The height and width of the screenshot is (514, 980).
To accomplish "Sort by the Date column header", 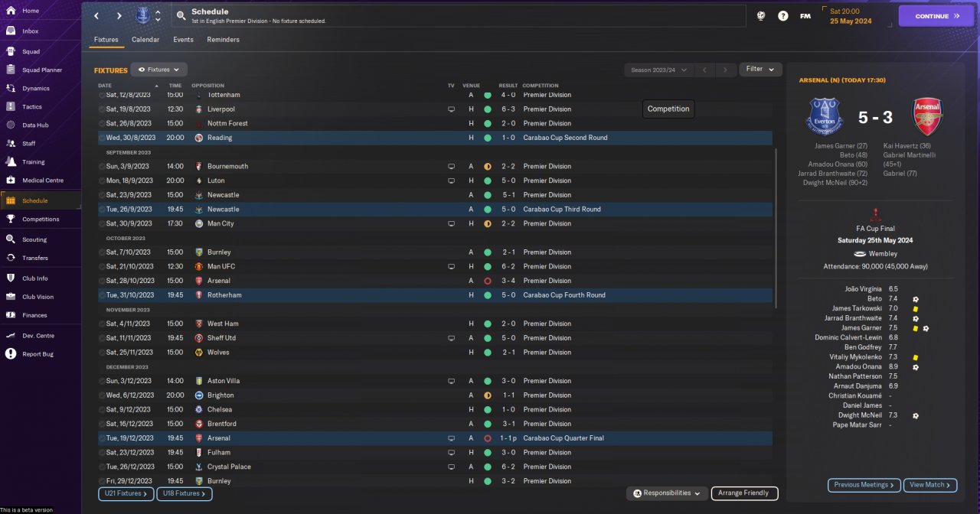I will pyautogui.click(x=105, y=86).
